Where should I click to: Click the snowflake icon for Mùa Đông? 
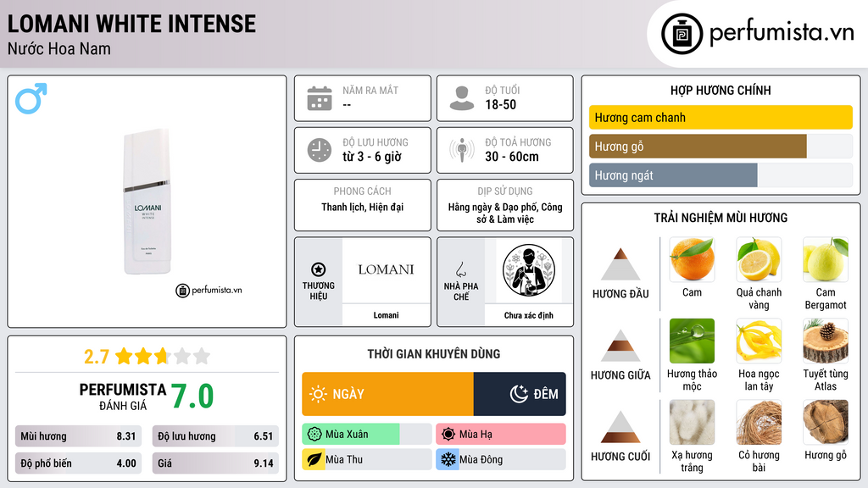448,460
